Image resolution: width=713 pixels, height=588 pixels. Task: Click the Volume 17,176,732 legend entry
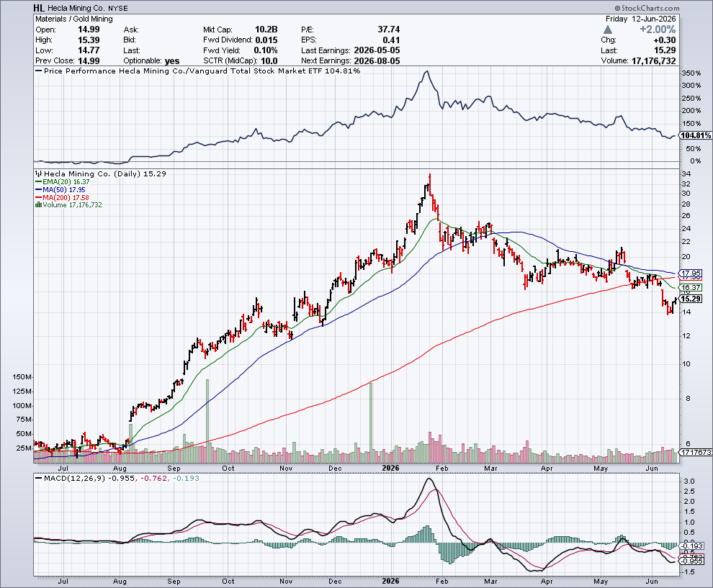tap(68, 205)
